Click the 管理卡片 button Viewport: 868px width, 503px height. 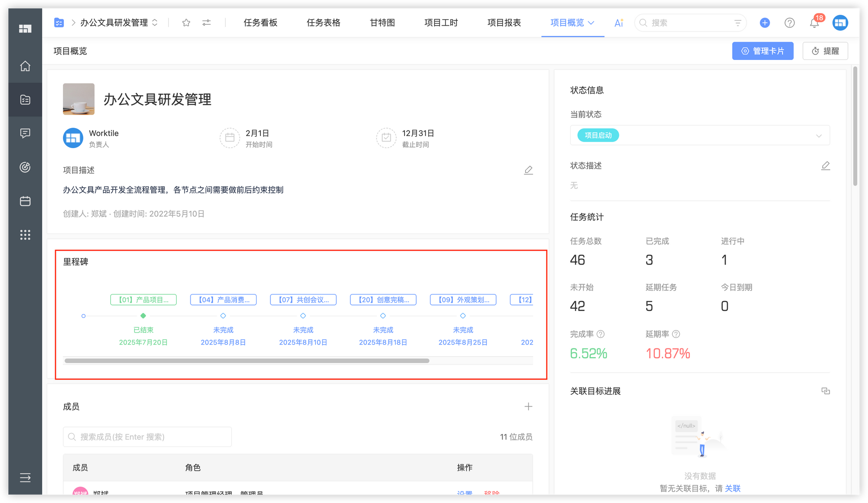click(x=763, y=51)
